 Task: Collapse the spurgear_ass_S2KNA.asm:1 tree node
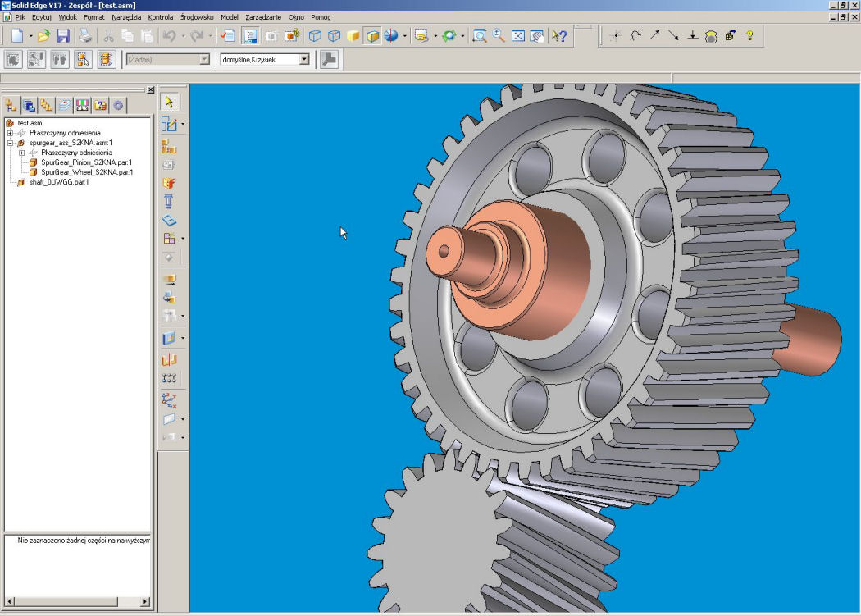(11, 143)
